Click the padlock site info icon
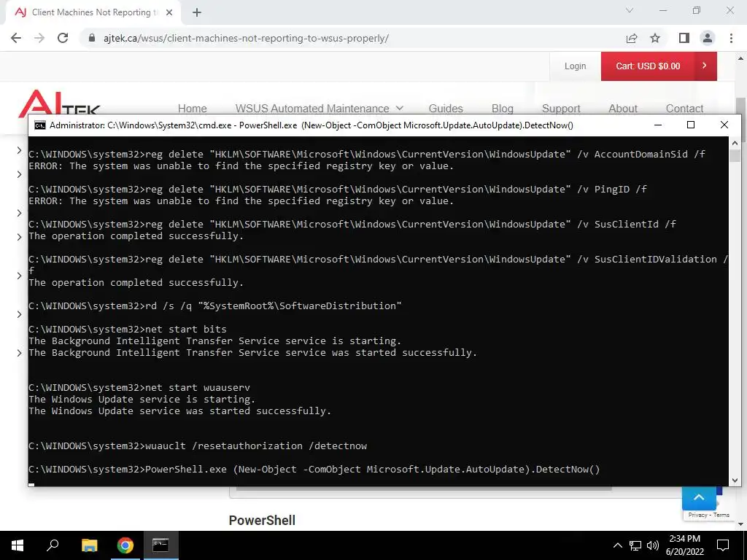 click(92, 38)
